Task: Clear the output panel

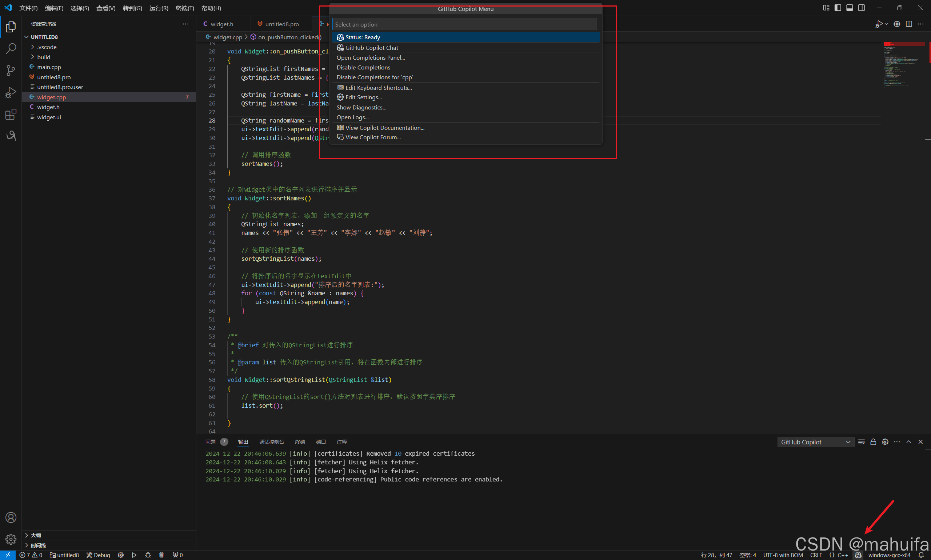Action: (862, 442)
